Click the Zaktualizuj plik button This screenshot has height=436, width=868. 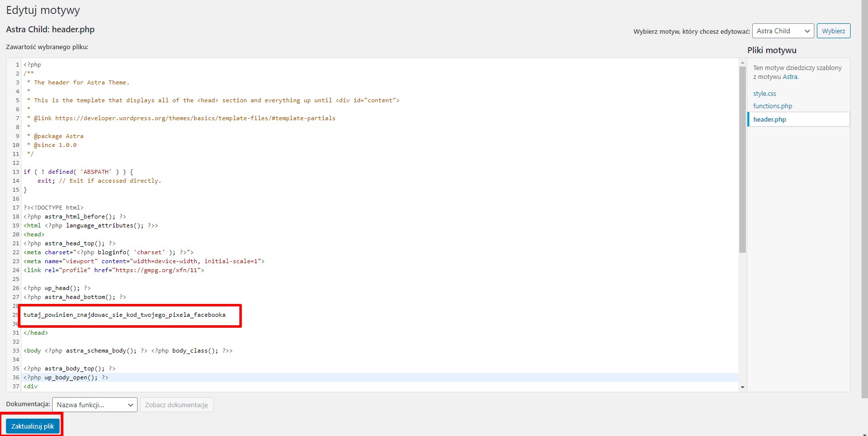point(33,426)
